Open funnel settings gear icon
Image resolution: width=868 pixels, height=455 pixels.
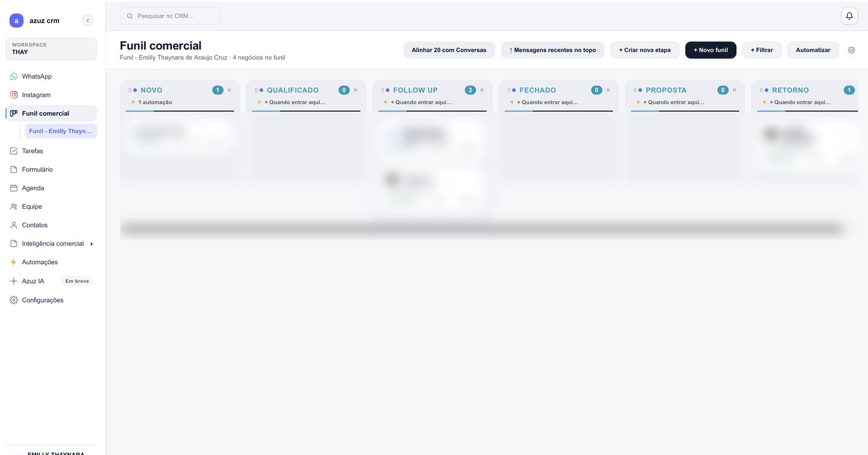851,50
